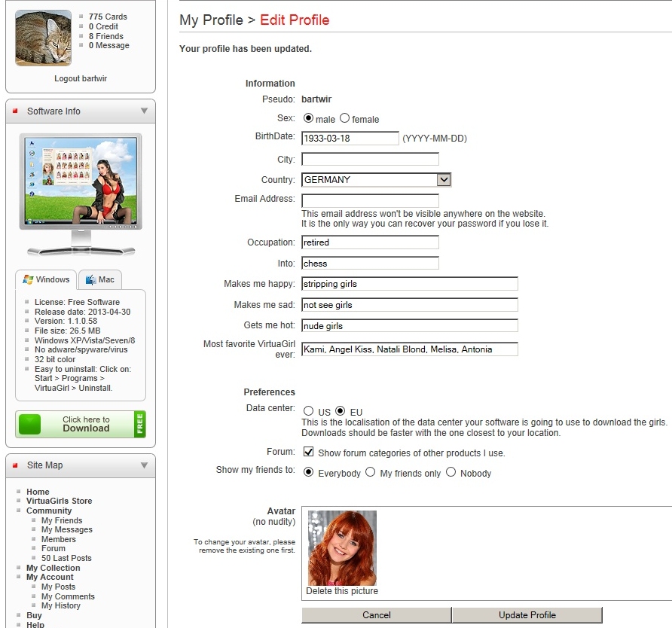672x628 pixels.
Task: Open Buy in the site map
Action: pyautogui.click(x=34, y=616)
